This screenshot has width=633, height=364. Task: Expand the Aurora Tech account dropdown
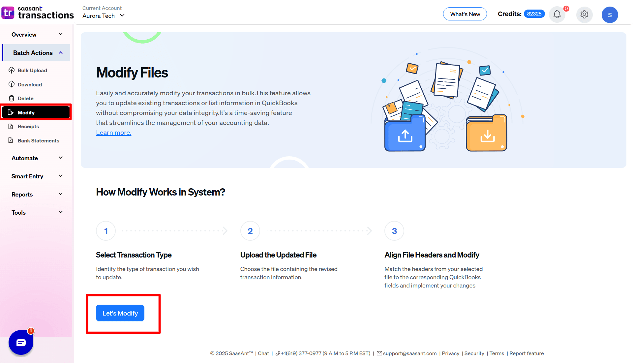coord(104,15)
